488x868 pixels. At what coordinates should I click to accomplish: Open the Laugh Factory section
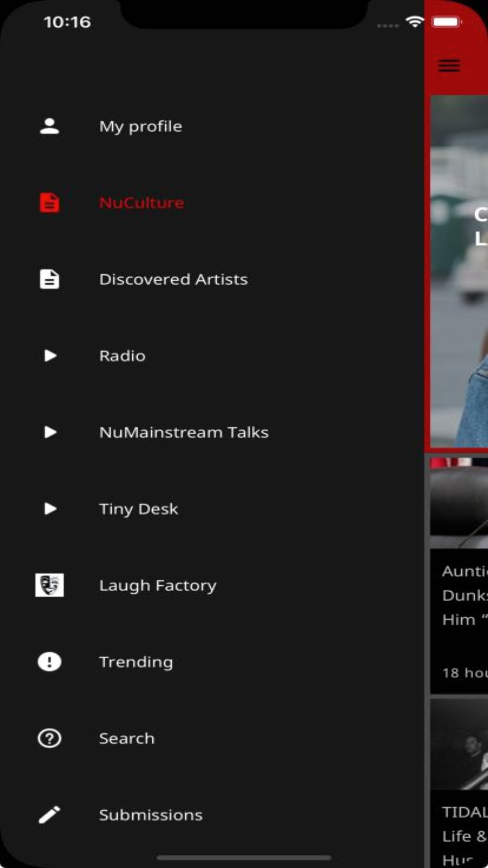point(212,585)
